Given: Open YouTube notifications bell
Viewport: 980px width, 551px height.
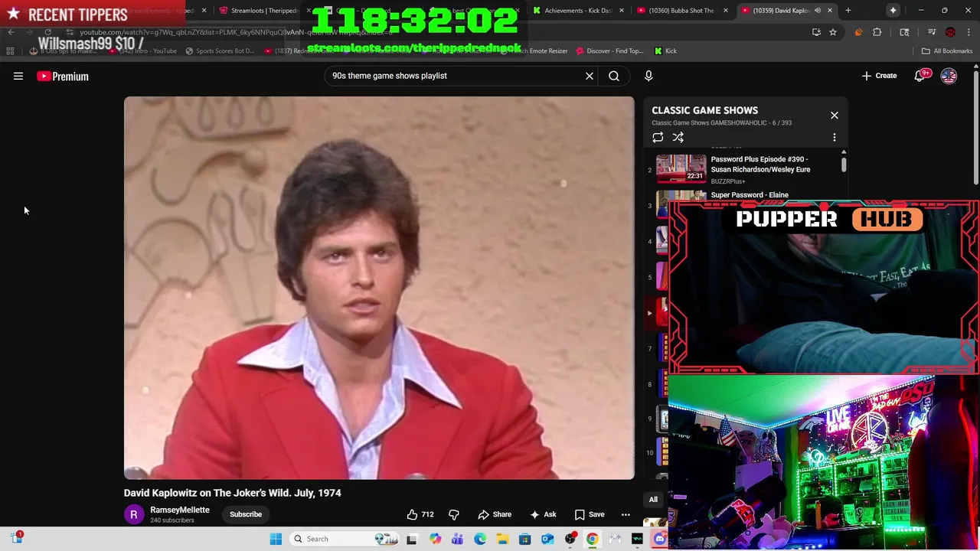Looking at the screenshot, I should 920,76.
